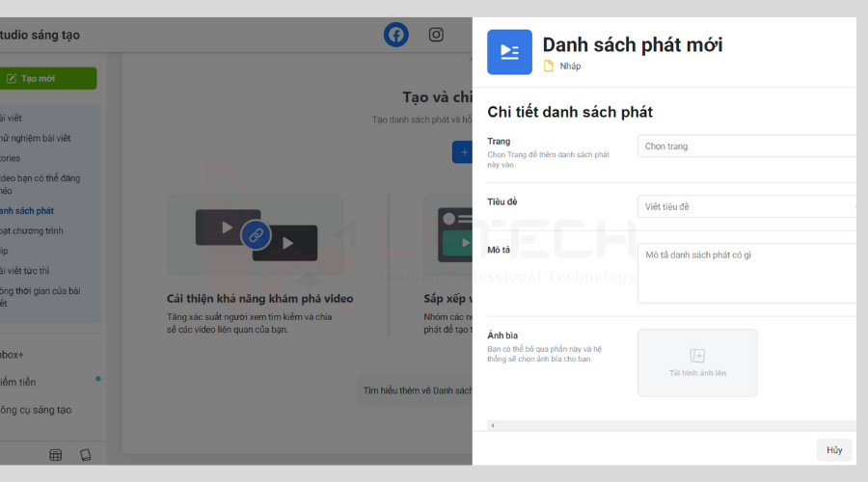
Task: Open Dòng thời gian của bài viết item
Action: tap(41, 297)
